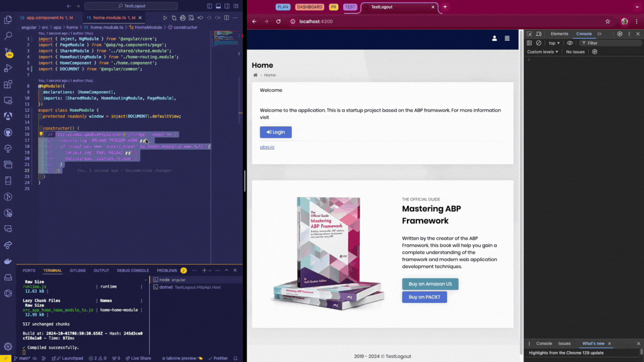Click the split editor right icon

coord(226,18)
